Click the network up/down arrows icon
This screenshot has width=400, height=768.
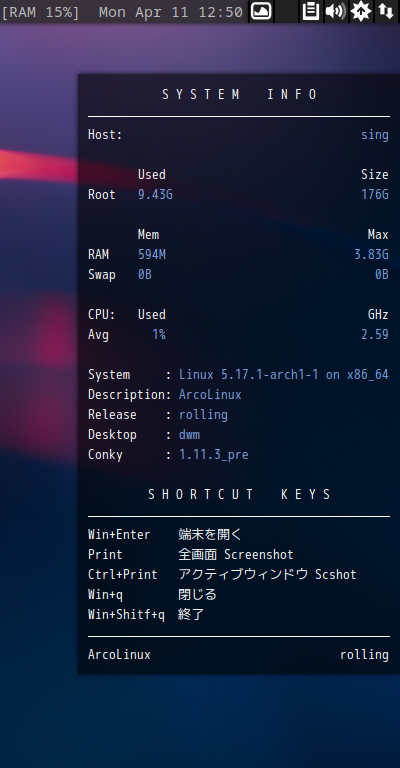386,11
